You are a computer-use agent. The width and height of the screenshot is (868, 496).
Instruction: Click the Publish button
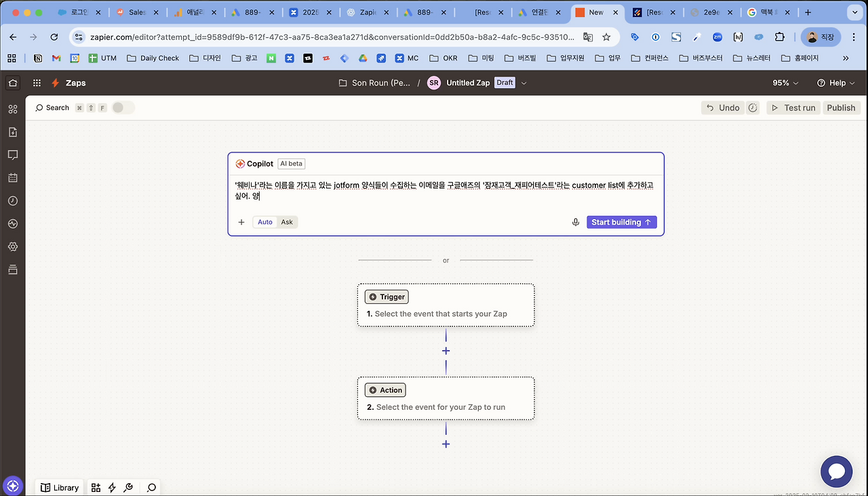click(841, 107)
